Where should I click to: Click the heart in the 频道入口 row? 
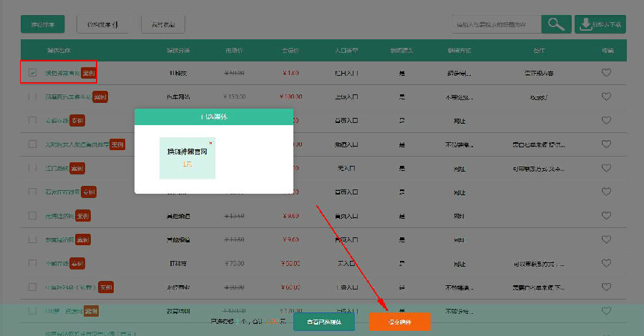(606, 144)
